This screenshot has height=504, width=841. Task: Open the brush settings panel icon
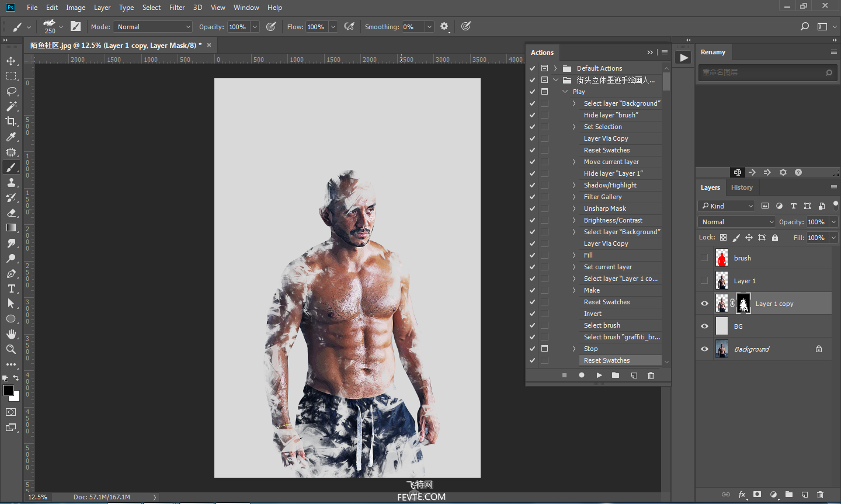pyautogui.click(x=75, y=26)
